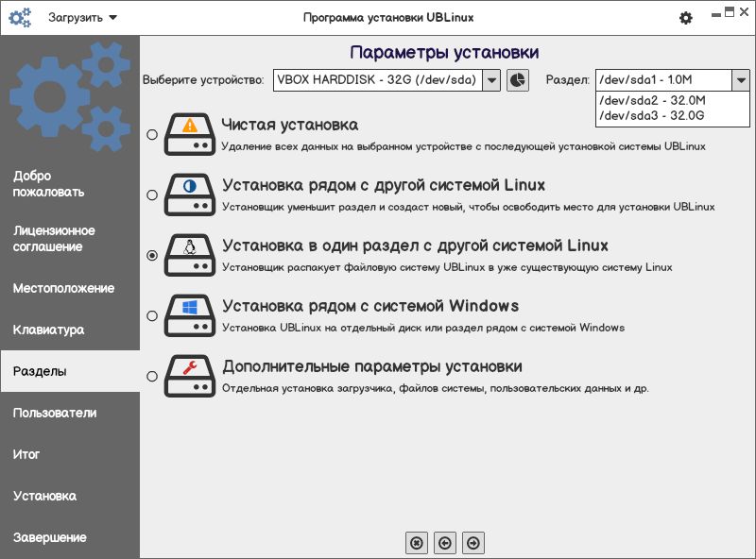Click the Установка рядом с системой Windows heading
Image resolution: width=756 pixels, height=559 pixels.
370,306
